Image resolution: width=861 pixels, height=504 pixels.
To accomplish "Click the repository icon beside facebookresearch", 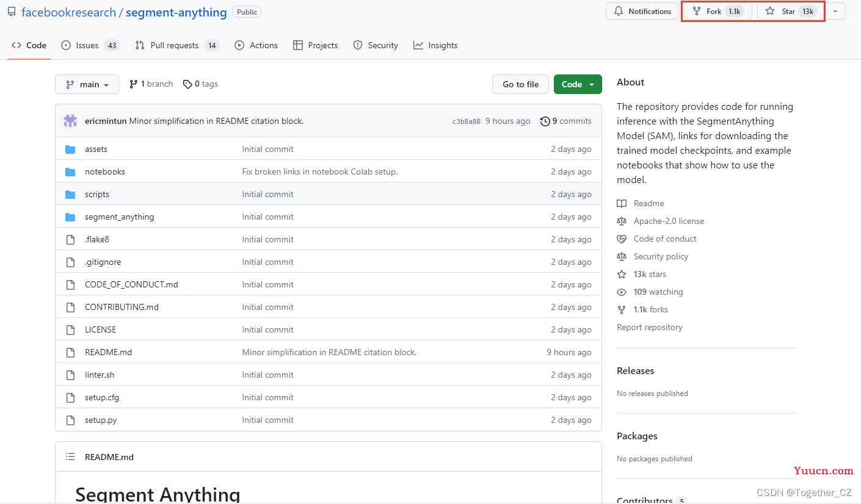I will 12,12.
